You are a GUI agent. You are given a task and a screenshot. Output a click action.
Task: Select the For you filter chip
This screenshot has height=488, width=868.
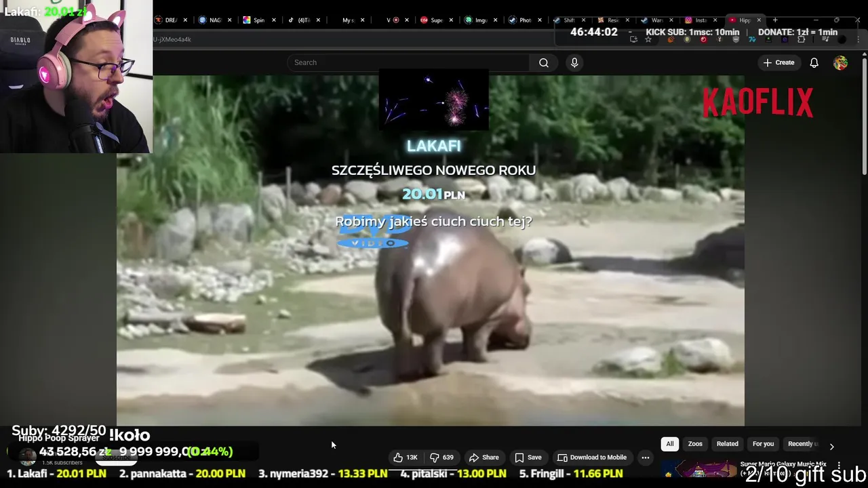(763, 444)
